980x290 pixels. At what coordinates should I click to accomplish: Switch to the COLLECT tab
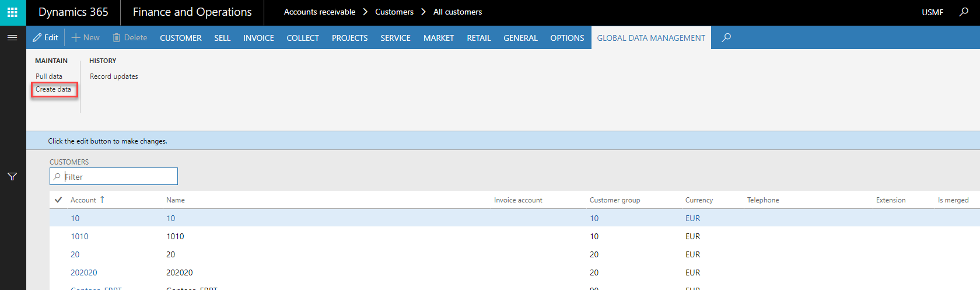(303, 38)
